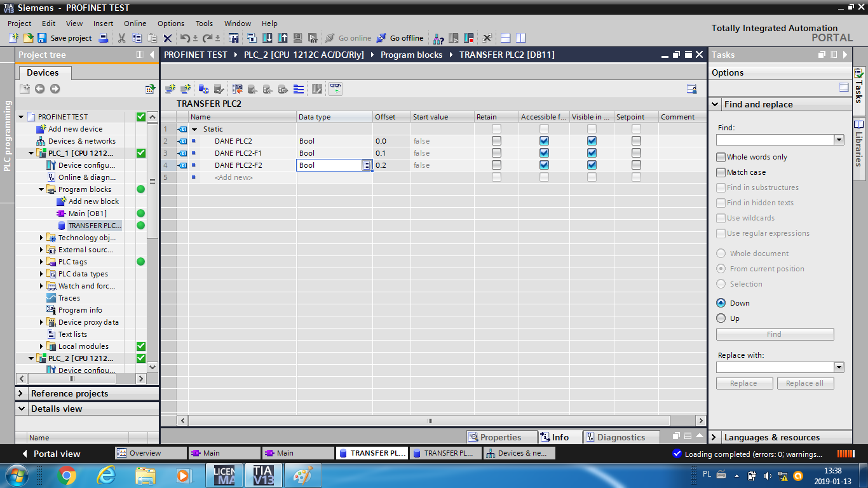Click the Find text input field
Screen dimensions: 868x488
point(775,140)
